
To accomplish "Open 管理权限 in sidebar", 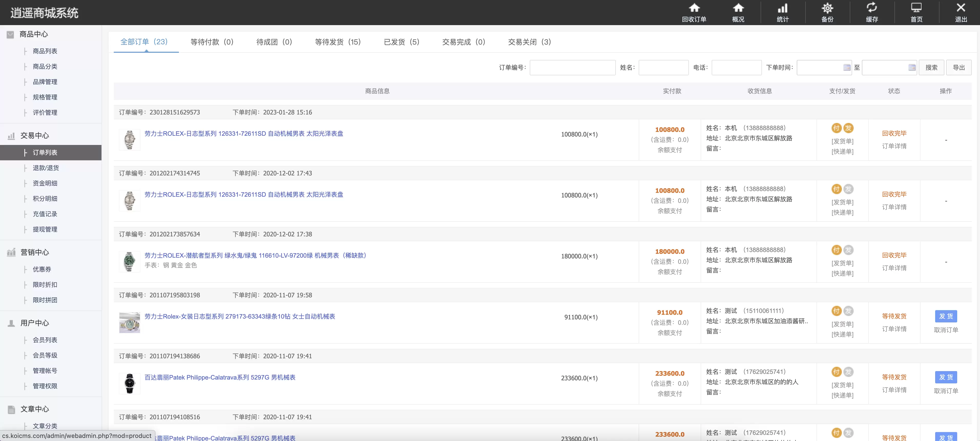I will (45, 386).
